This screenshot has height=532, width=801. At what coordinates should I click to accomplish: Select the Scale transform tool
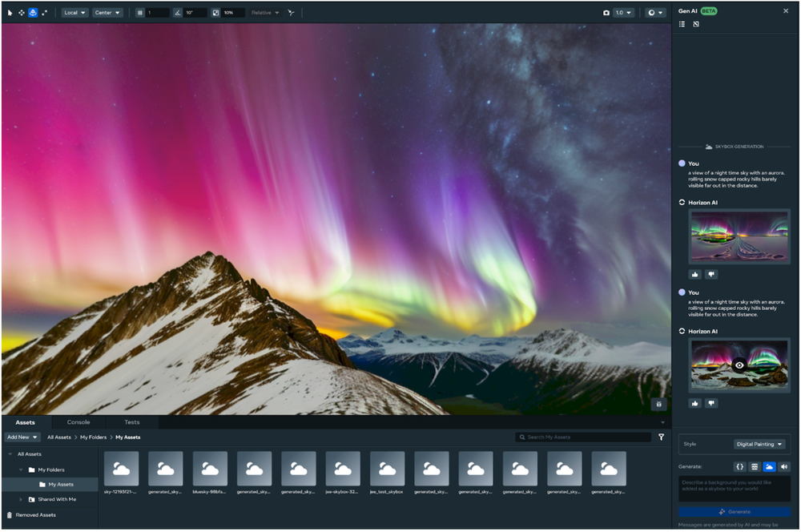click(45, 12)
